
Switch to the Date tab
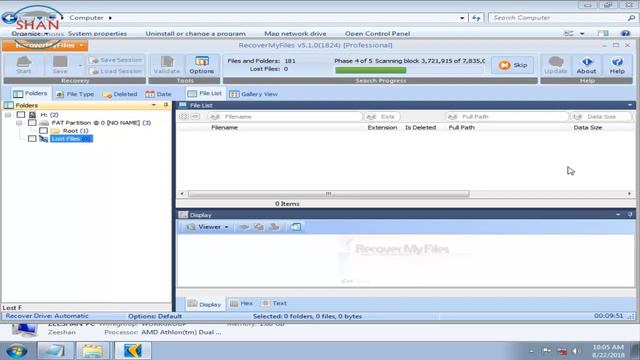(158, 94)
